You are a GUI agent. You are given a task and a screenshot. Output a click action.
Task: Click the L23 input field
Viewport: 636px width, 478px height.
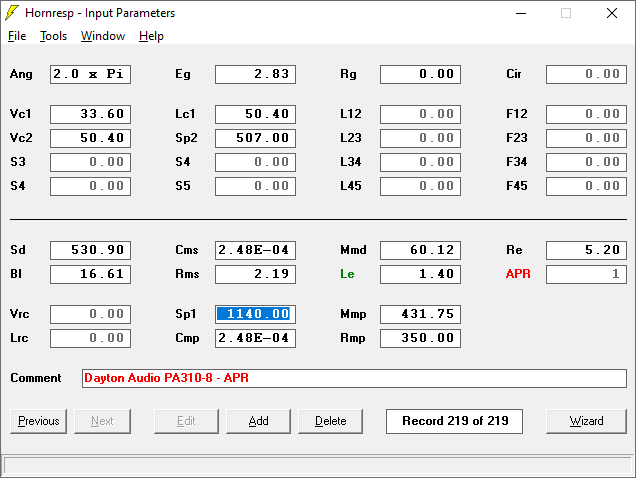pos(421,138)
